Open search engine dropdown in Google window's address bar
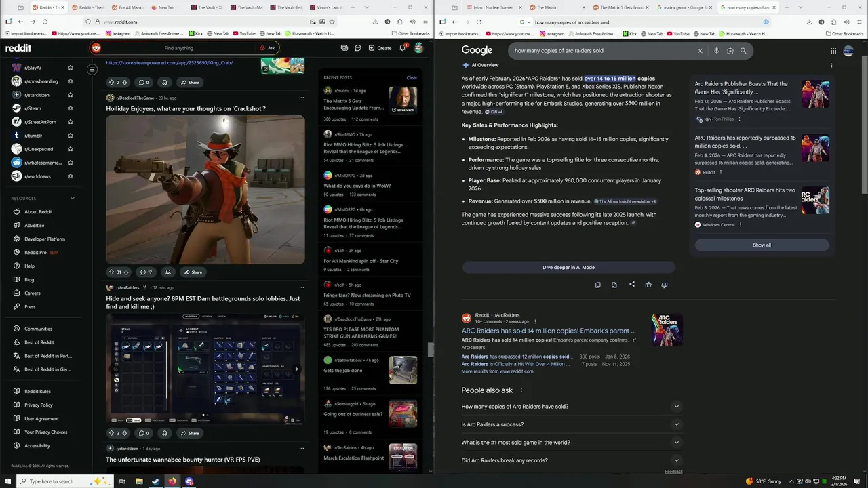This screenshot has height=488, width=868. click(x=525, y=22)
